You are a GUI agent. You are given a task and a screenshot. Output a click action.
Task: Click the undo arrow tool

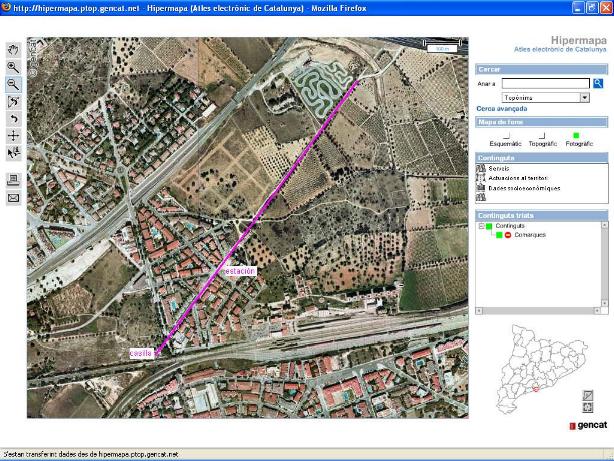click(13, 118)
